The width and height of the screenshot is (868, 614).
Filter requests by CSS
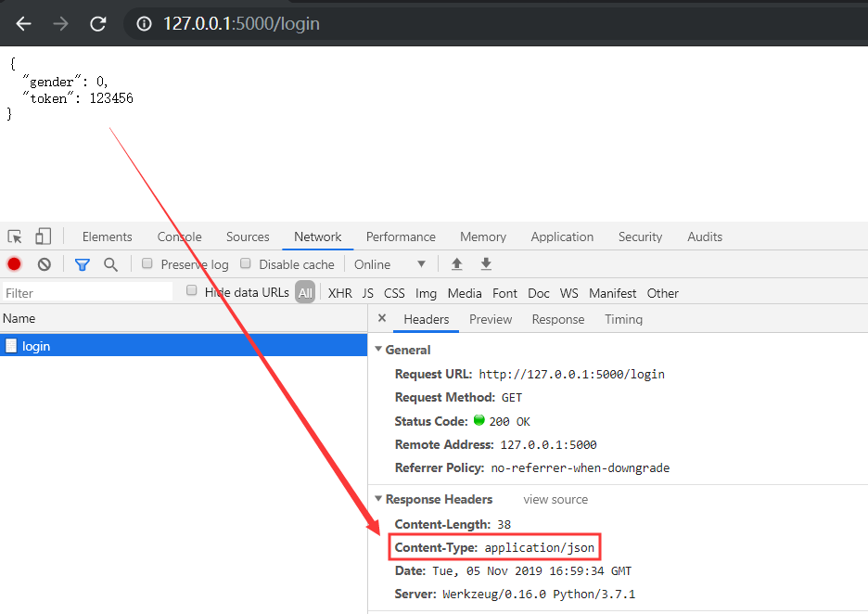(394, 293)
